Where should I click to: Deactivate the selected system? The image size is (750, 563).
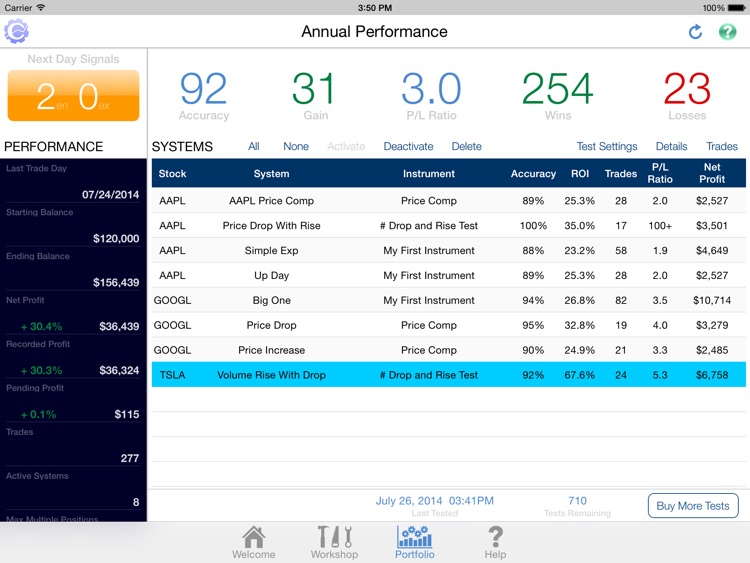tap(408, 146)
